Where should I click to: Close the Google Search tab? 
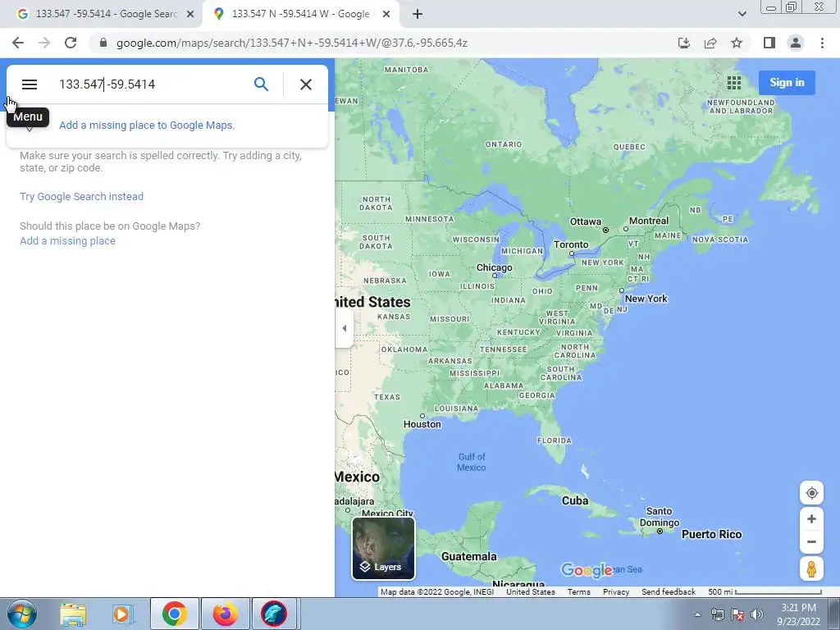click(x=190, y=15)
